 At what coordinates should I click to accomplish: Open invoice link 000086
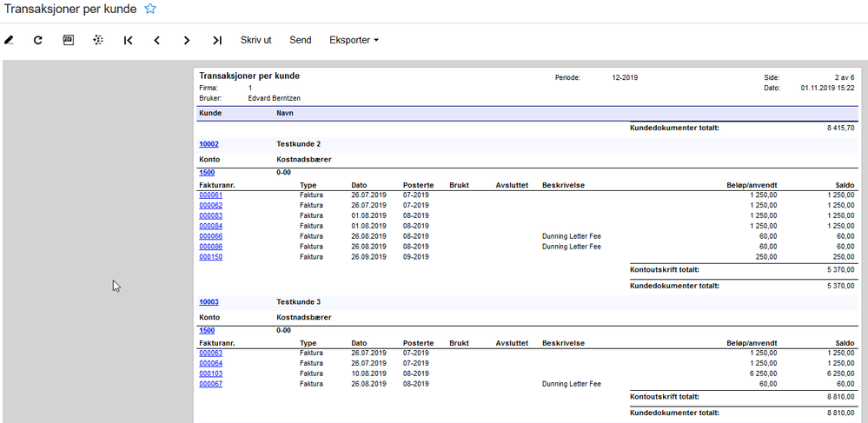point(211,247)
